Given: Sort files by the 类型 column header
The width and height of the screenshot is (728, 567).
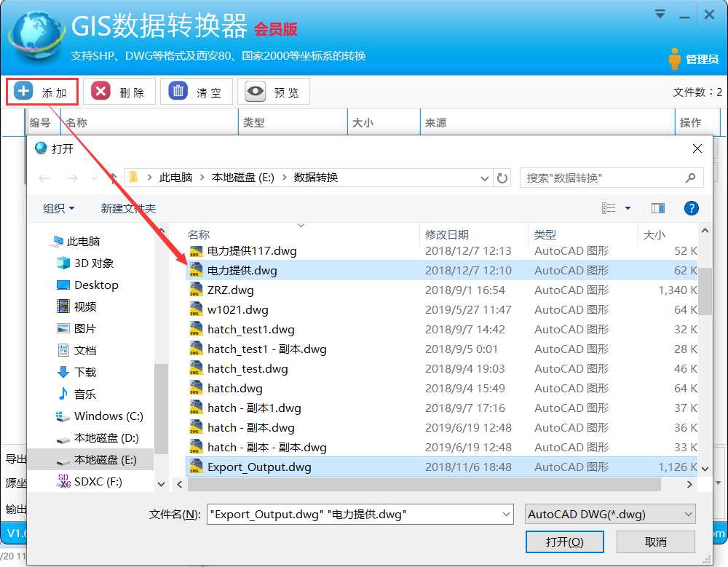Looking at the screenshot, I should tap(584, 234).
